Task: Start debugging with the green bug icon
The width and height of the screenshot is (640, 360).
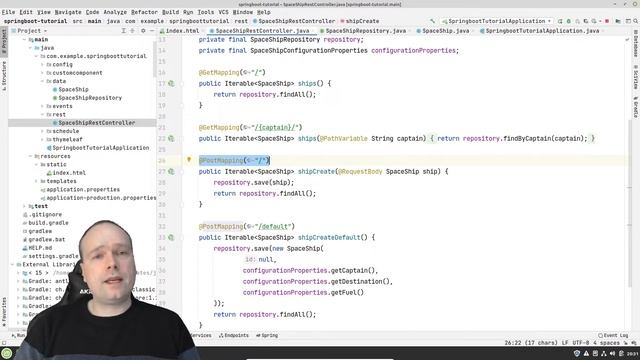Action: [x=569, y=21]
